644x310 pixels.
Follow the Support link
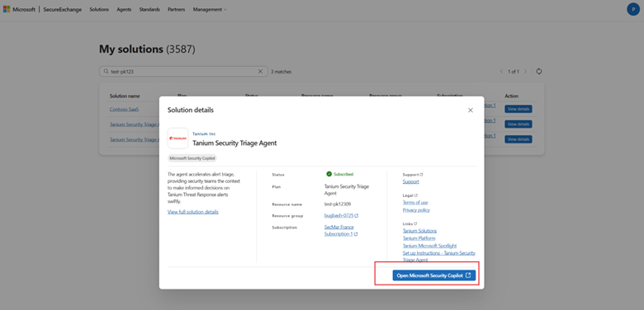click(x=410, y=181)
